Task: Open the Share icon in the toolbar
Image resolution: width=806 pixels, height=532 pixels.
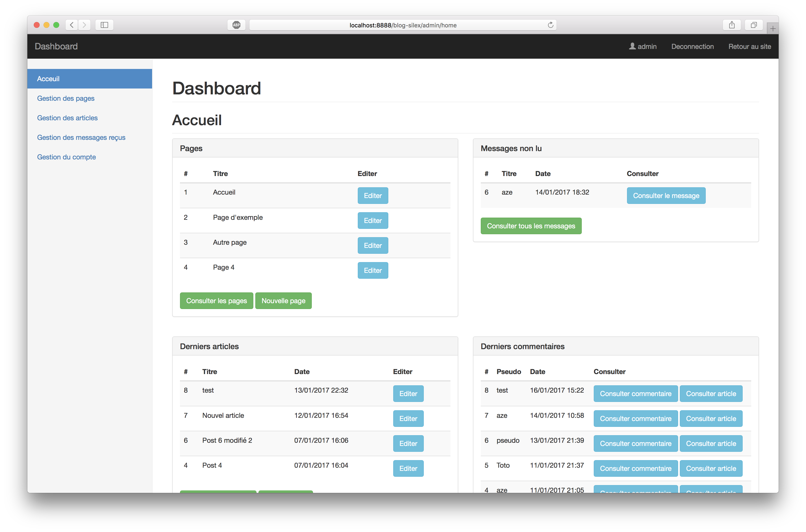Action: click(x=732, y=25)
